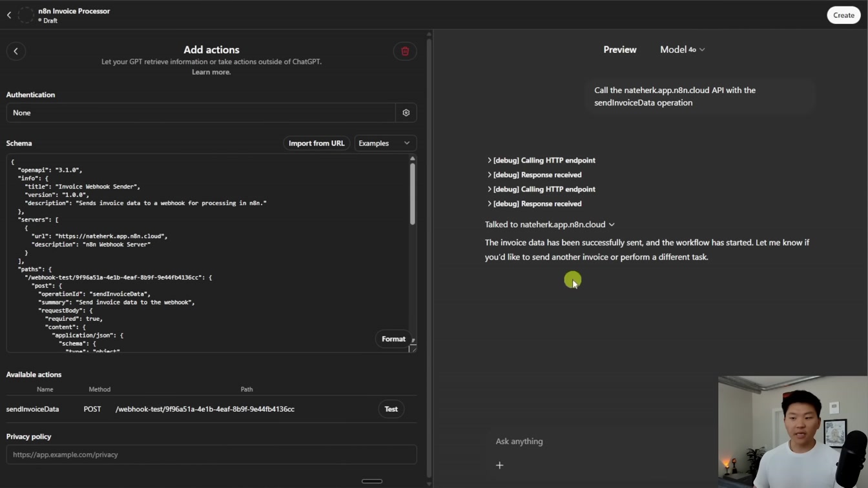The height and width of the screenshot is (488, 868).
Task: Click the webcam video thumbnail
Action: click(792, 432)
